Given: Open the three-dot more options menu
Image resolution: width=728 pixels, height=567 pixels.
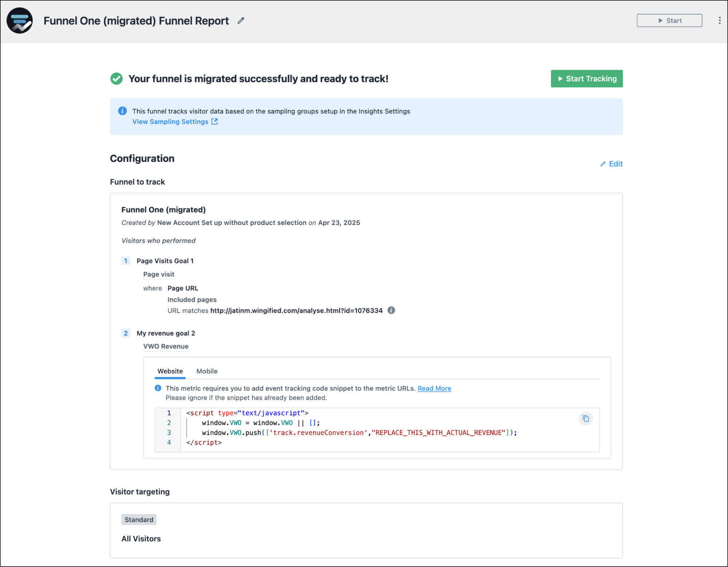Looking at the screenshot, I should pos(719,20).
